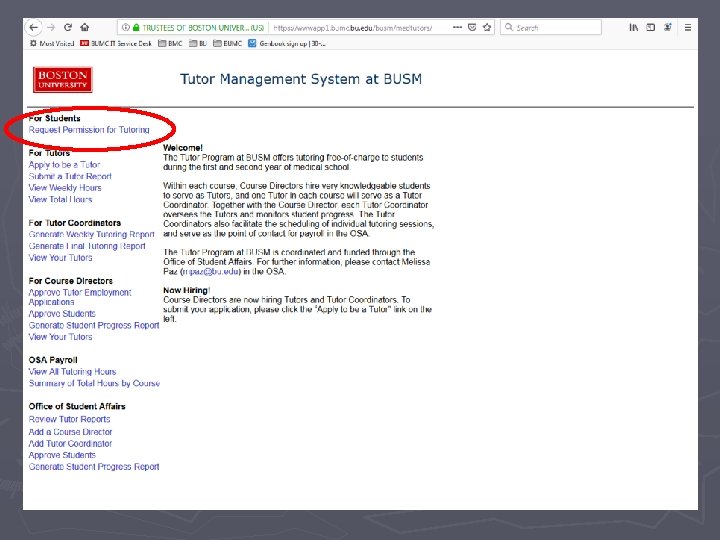Click the Apply to be a Tutor link

[x=64, y=164]
